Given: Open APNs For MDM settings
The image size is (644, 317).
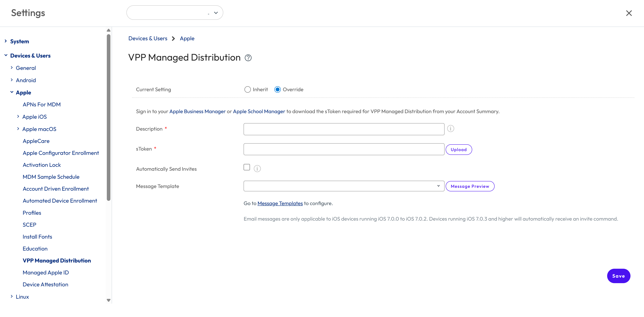Looking at the screenshot, I should pyautogui.click(x=41, y=105).
